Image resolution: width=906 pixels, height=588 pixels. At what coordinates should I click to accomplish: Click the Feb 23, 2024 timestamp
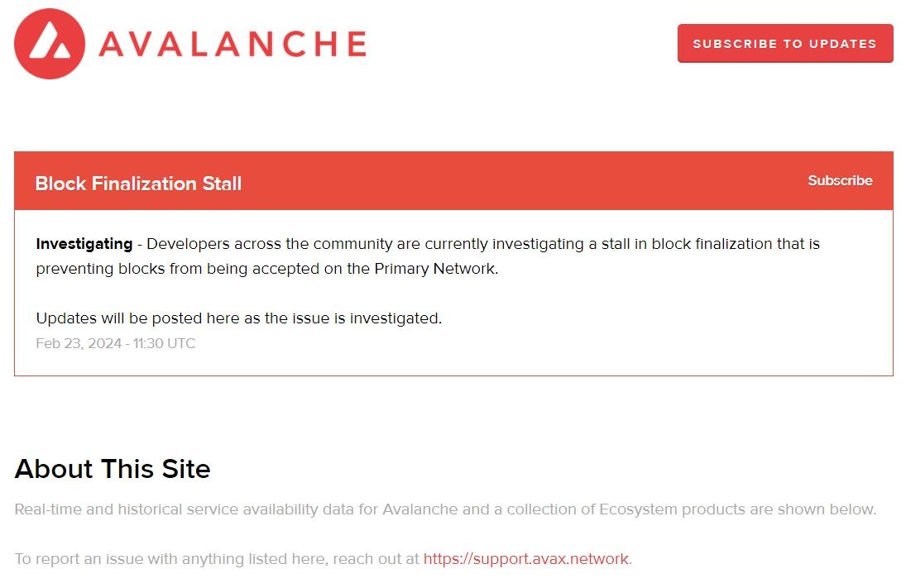point(116,343)
